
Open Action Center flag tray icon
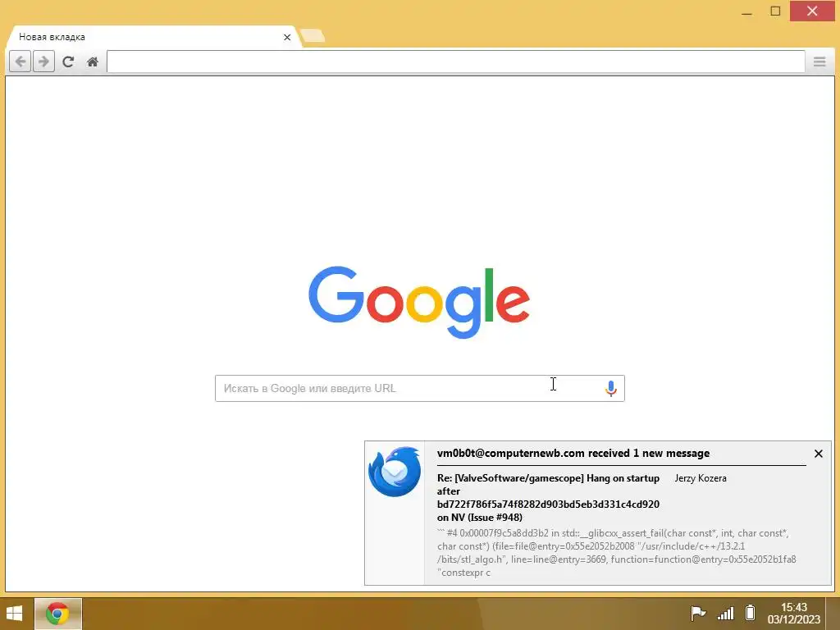[697, 613]
